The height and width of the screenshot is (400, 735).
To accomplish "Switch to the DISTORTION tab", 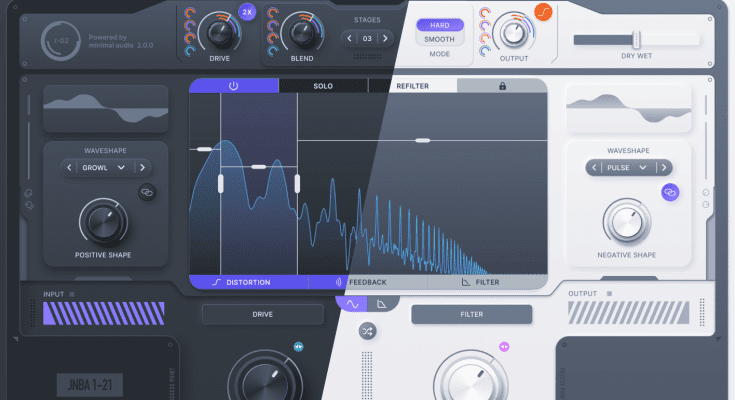I will point(247,282).
